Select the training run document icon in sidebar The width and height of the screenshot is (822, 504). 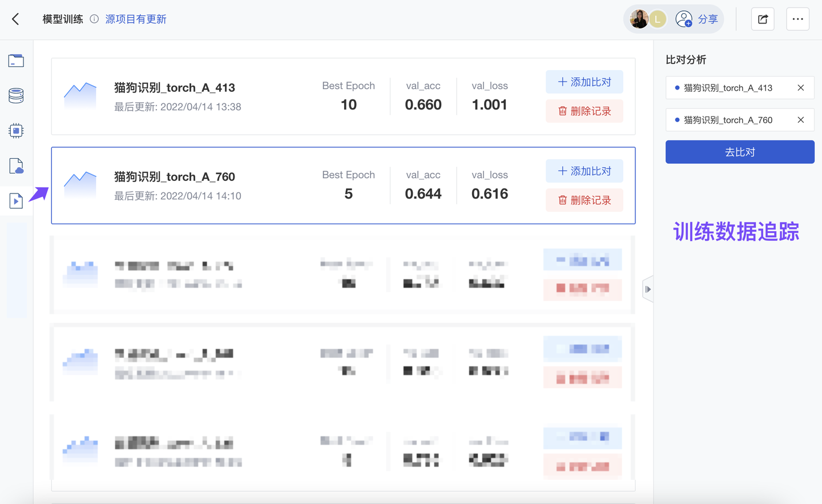point(15,200)
